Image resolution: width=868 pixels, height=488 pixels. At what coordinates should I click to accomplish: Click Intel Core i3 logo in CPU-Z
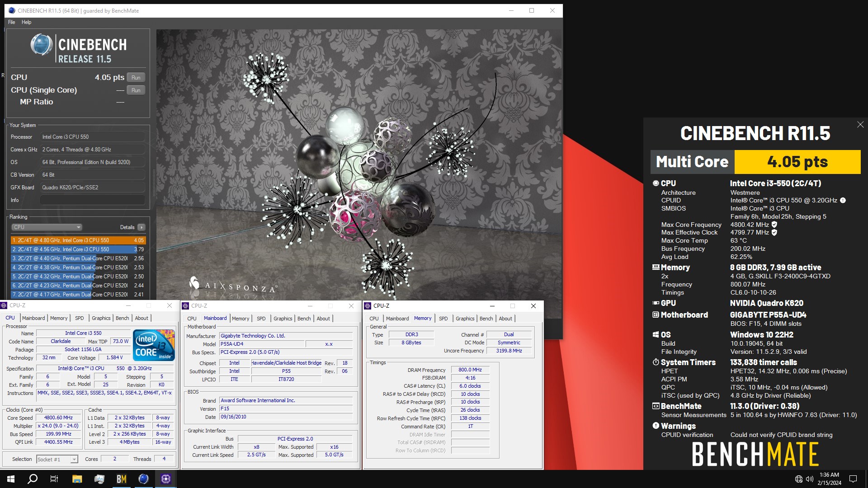tap(154, 345)
